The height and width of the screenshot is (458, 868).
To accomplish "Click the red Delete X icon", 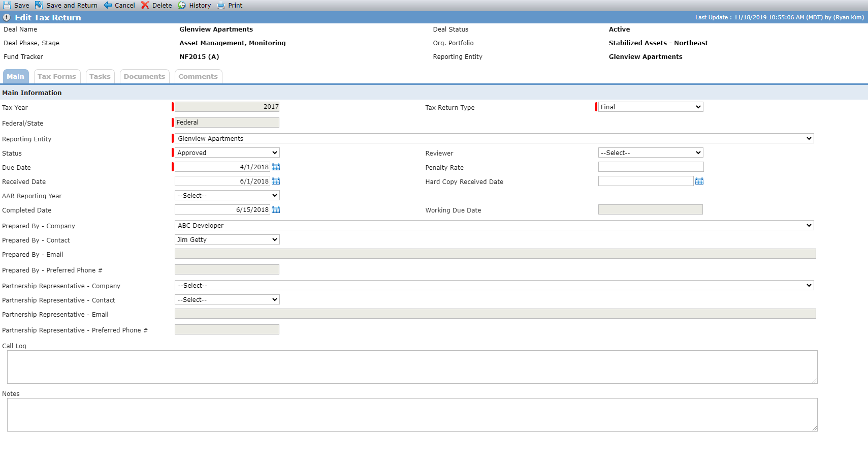I will [145, 5].
